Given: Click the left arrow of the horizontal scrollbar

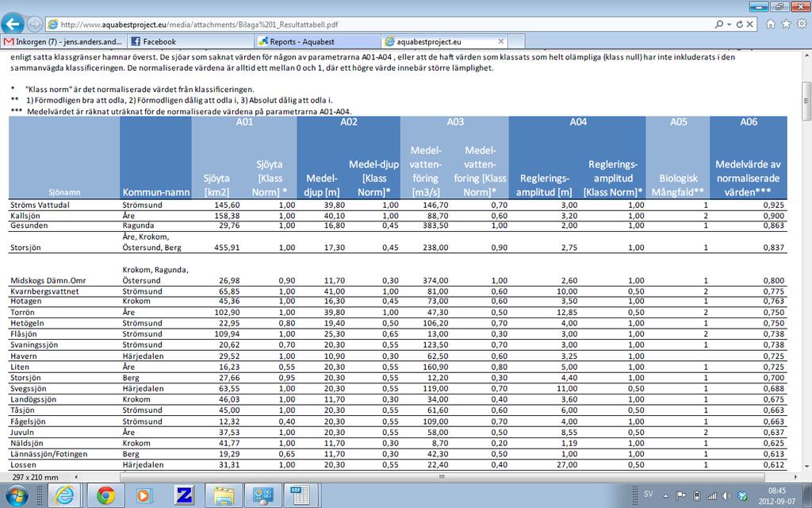Looking at the screenshot, I should coord(76,477).
